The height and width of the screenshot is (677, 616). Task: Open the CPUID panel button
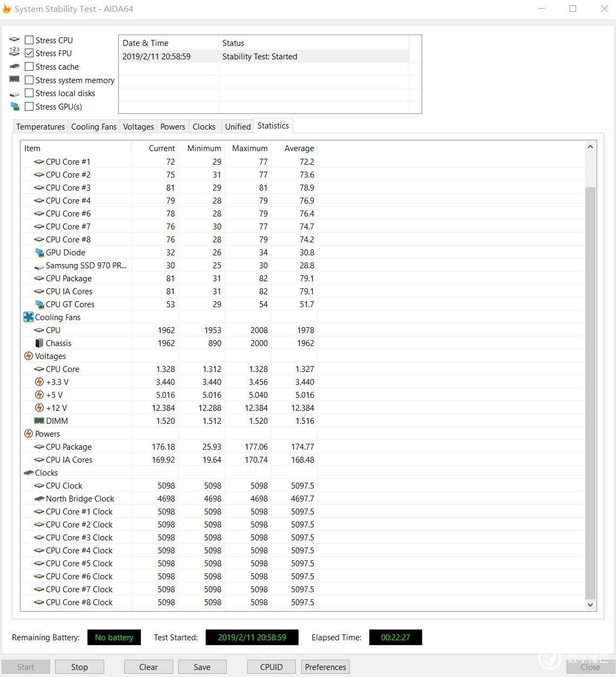(x=272, y=667)
